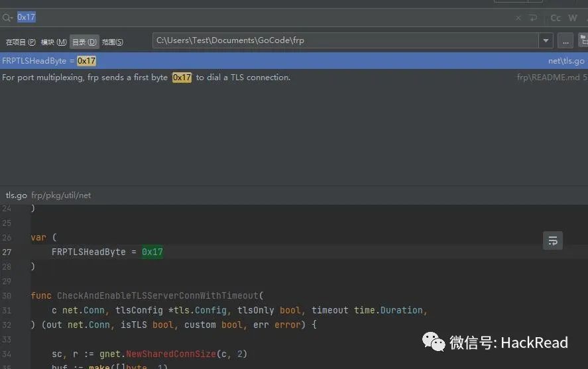Click the 0x17 search input field
588x369 pixels.
[x=263, y=18]
